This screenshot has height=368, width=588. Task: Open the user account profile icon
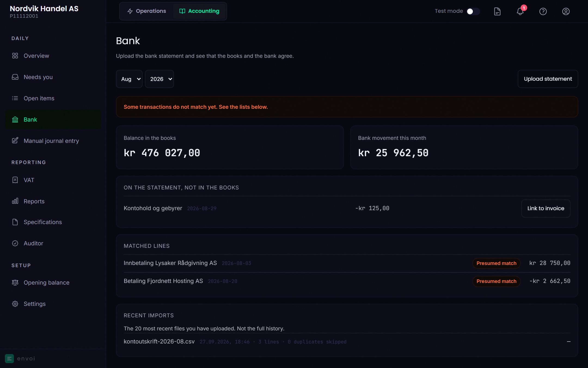coord(566,11)
